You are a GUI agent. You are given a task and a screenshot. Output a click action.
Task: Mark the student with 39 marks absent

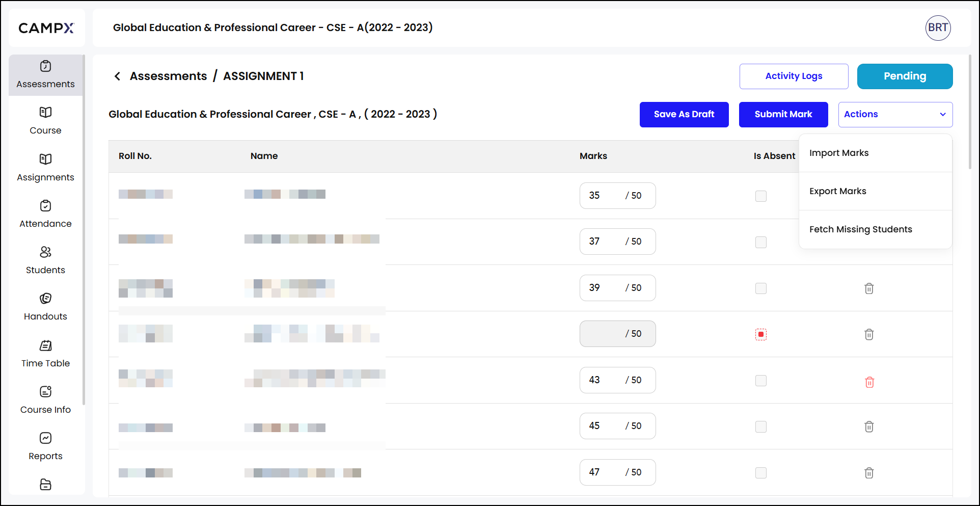[761, 288]
